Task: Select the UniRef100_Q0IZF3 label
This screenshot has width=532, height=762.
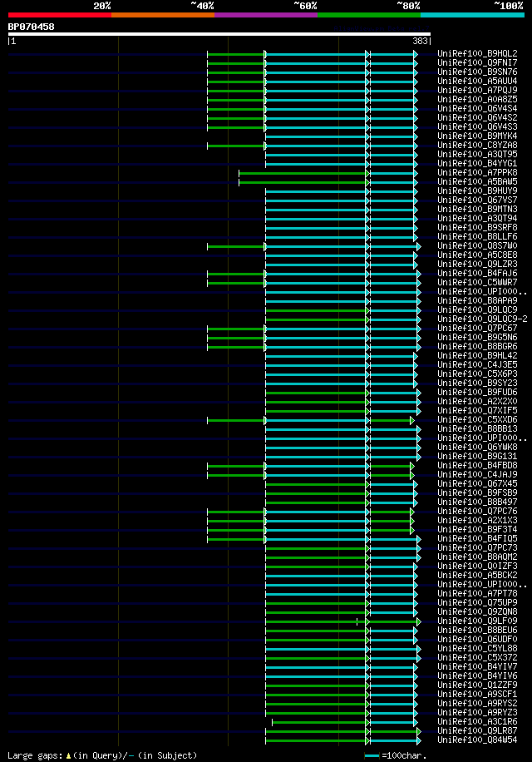Action: click(x=477, y=567)
